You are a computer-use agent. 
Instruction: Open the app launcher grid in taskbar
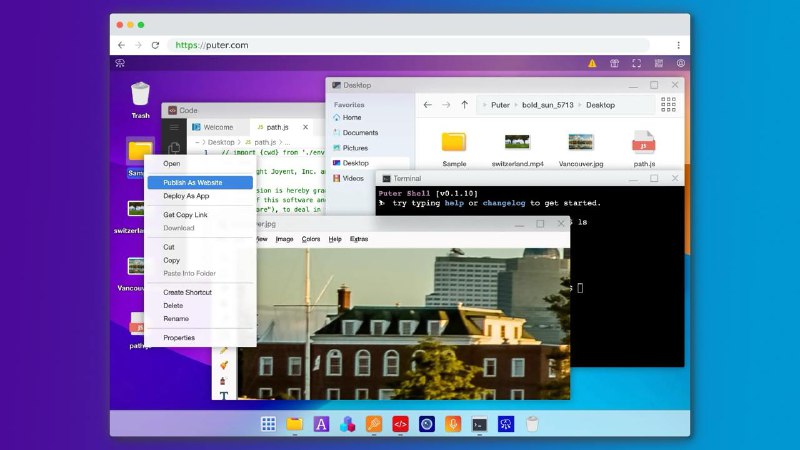pyautogui.click(x=268, y=424)
